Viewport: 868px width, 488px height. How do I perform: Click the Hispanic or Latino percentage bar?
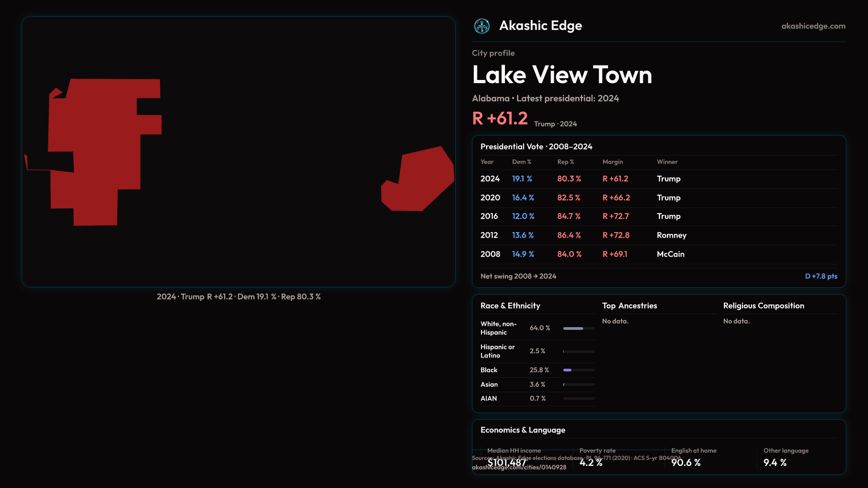coord(579,352)
